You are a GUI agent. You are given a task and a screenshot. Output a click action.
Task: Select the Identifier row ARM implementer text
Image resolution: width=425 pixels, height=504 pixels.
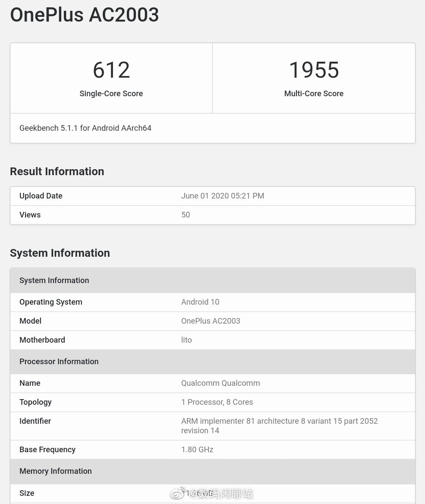point(279,425)
